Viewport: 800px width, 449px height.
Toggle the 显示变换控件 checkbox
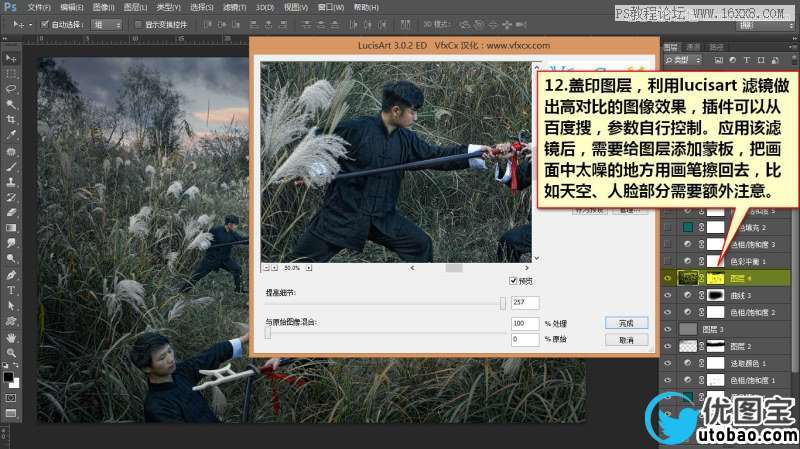pyautogui.click(x=138, y=24)
